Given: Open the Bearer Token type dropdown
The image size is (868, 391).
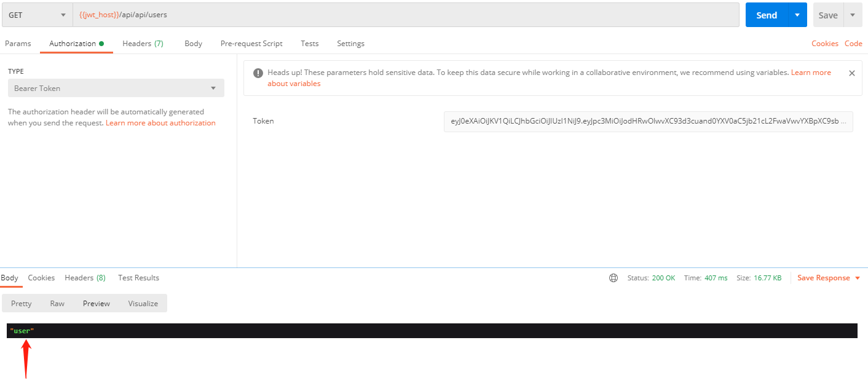Looking at the screenshot, I should pos(116,88).
